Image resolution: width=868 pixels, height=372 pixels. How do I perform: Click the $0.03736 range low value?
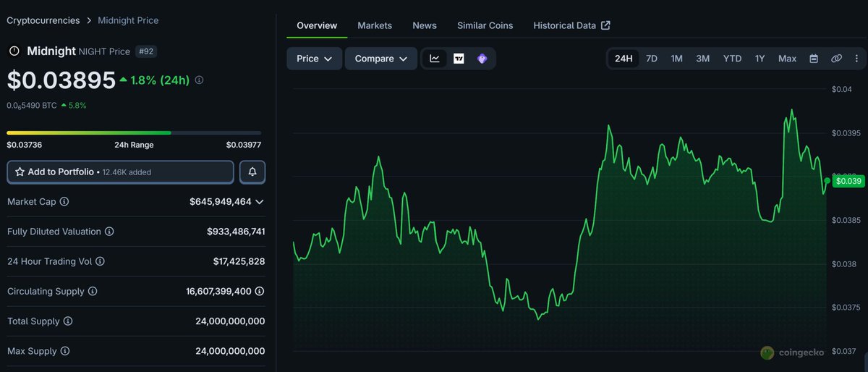tap(24, 145)
